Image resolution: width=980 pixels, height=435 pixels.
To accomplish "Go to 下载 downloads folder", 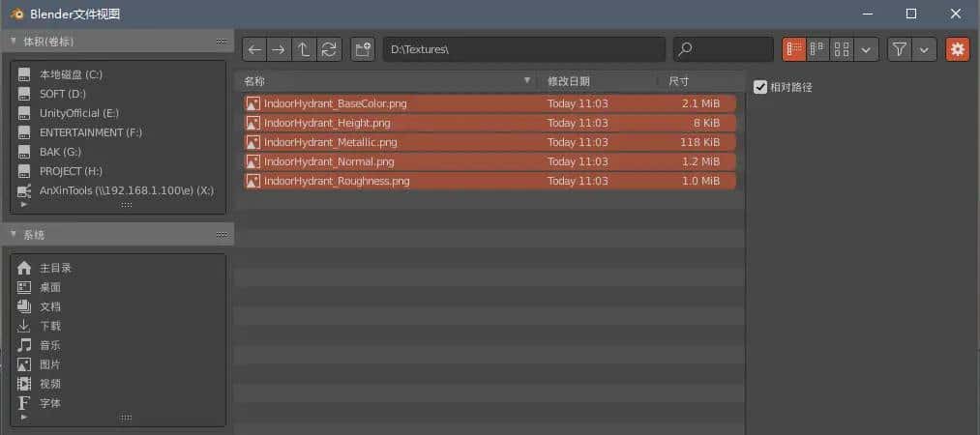I will coord(117,326).
